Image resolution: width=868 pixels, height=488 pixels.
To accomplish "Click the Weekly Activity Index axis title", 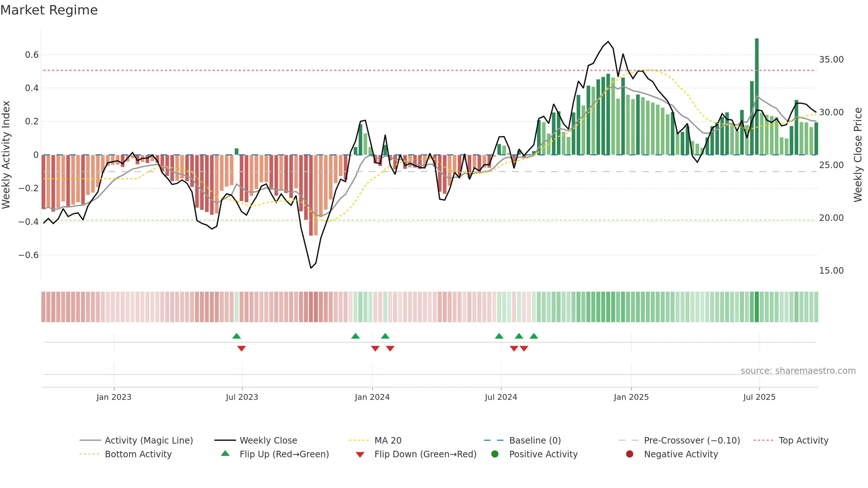I will [6, 155].
